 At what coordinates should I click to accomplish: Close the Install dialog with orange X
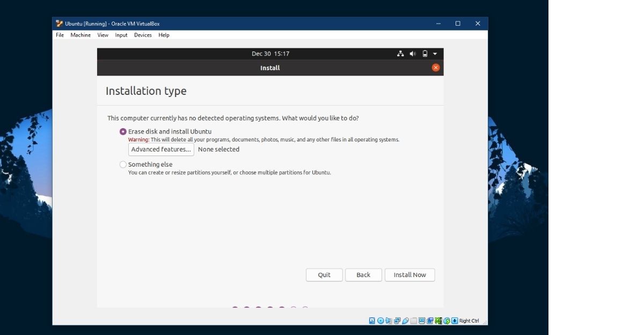point(436,68)
